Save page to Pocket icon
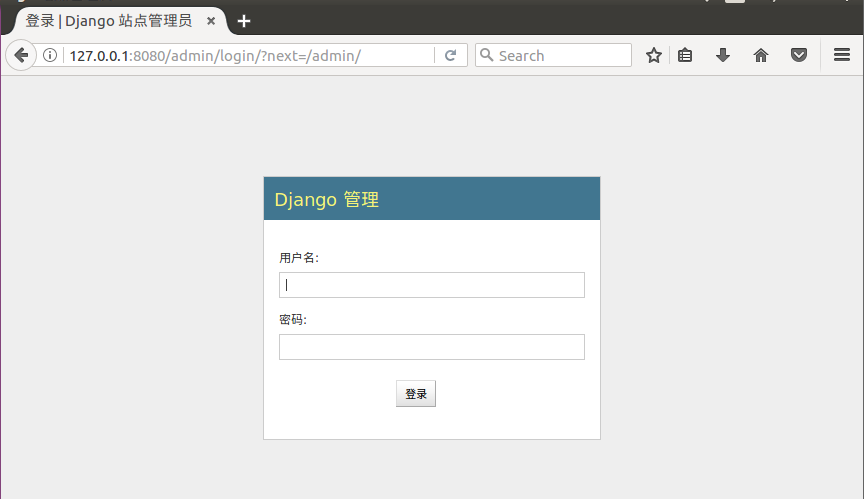864x499 pixels. coord(798,55)
